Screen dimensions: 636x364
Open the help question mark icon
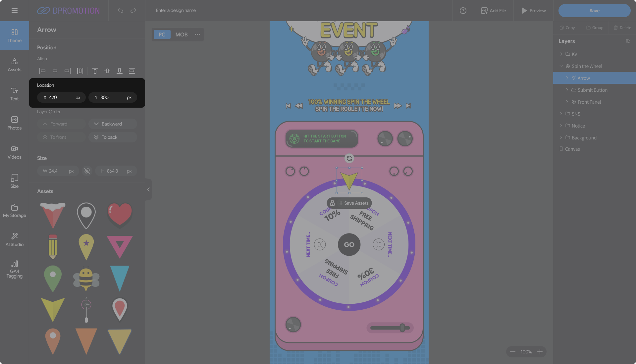pos(463,11)
